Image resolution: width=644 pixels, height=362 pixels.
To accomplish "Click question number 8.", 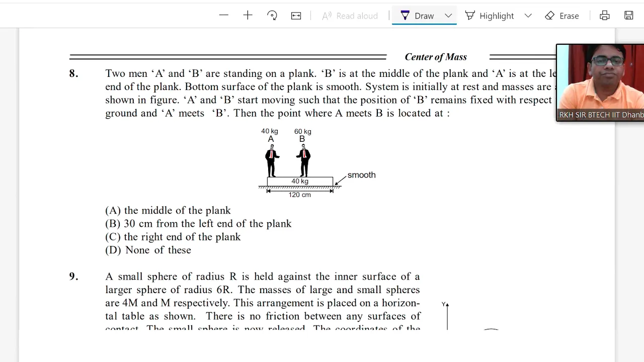I will click(x=73, y=73).
